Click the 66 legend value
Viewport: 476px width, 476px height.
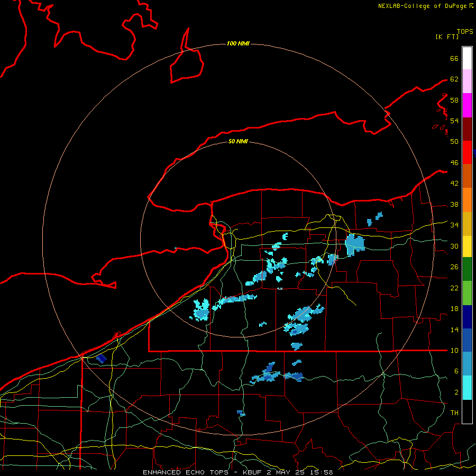454,58
